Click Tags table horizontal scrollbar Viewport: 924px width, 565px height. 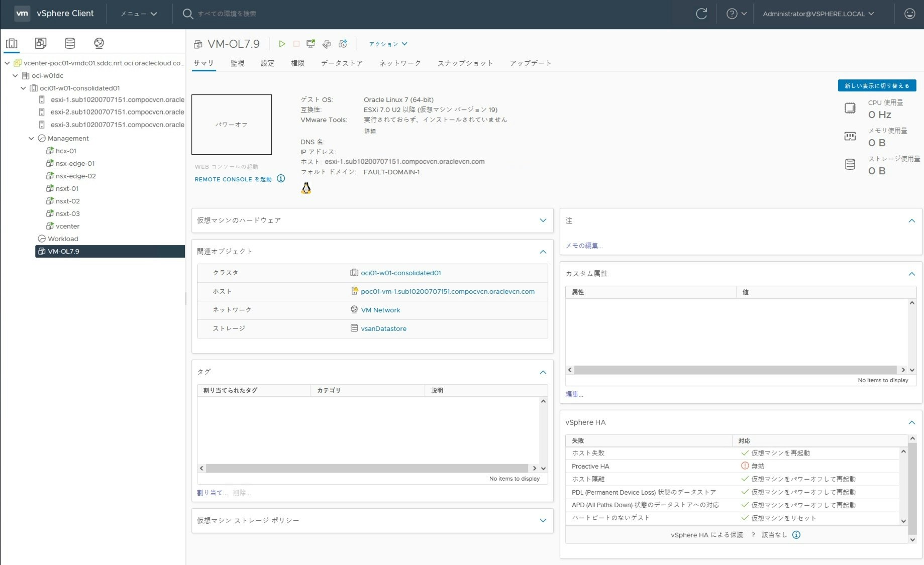367,468
